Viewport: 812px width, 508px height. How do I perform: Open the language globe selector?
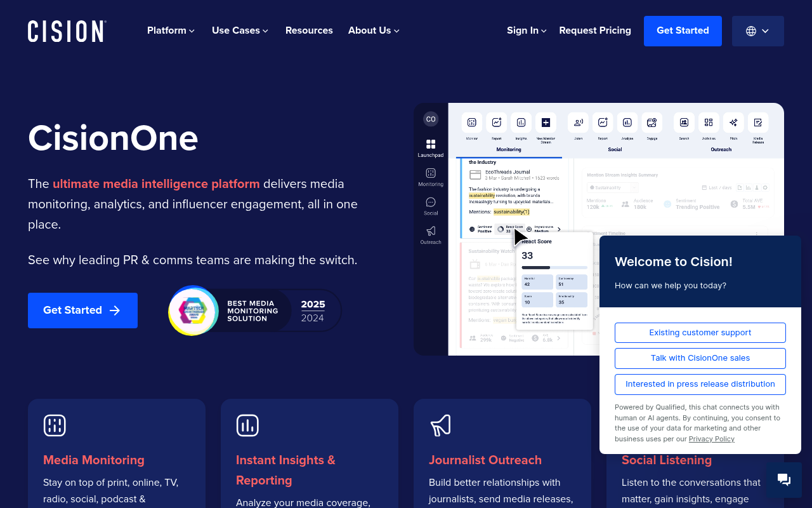pyautogui.click(x=757, y=31)
